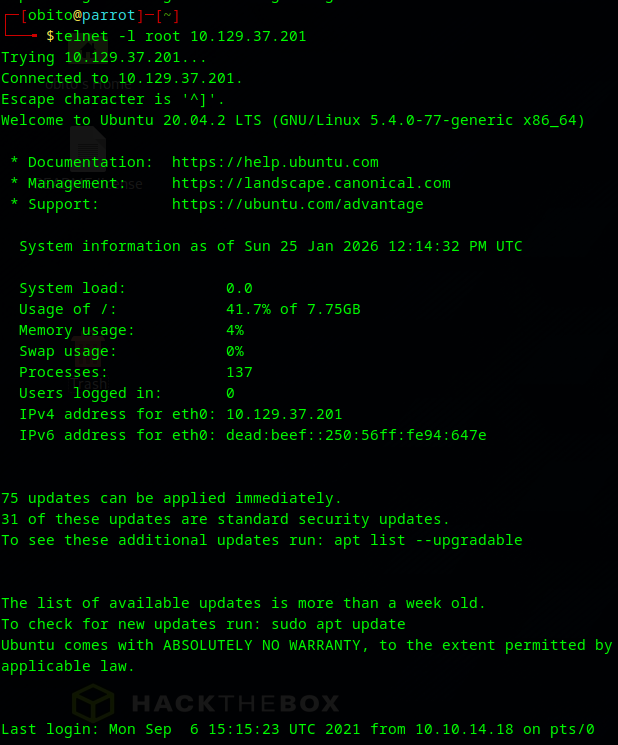
Task: Open the landscape.canonical.com management link
Action: point(311,183)
